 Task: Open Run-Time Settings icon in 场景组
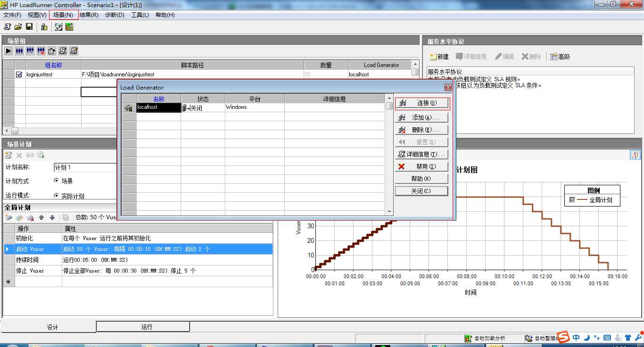pos(52,50)
